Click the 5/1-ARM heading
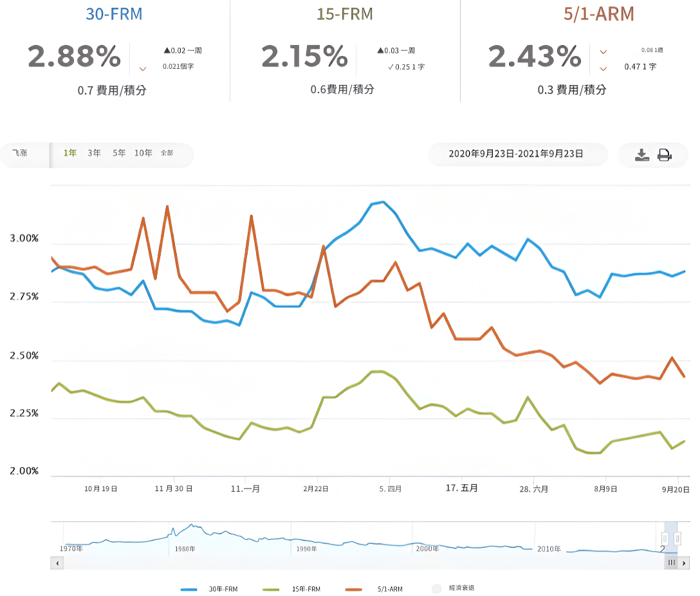The image size is (700, 596). pyautogui.click(x=598, y=14)
